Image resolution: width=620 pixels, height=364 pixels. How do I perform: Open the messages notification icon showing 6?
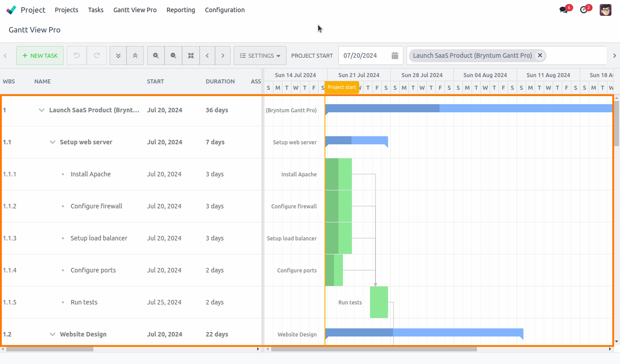click(564, 9)
